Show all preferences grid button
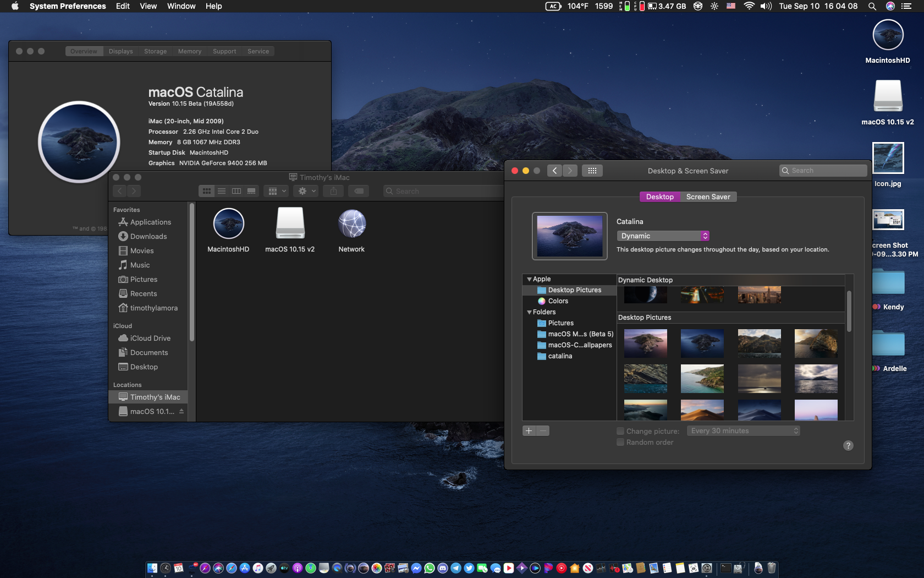 tap(592, 171)
